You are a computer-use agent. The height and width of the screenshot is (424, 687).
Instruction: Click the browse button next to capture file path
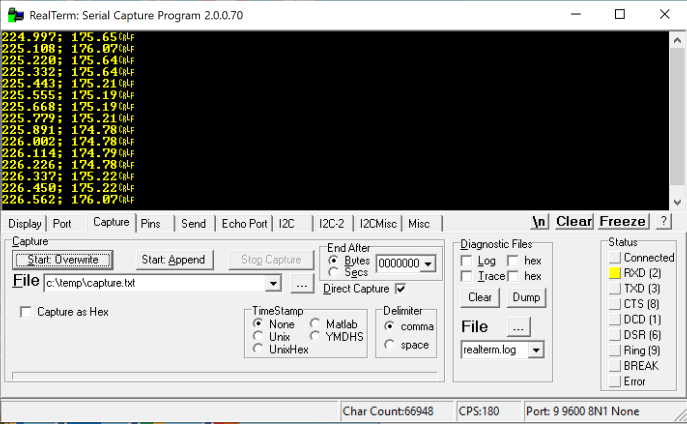[303, 283]
